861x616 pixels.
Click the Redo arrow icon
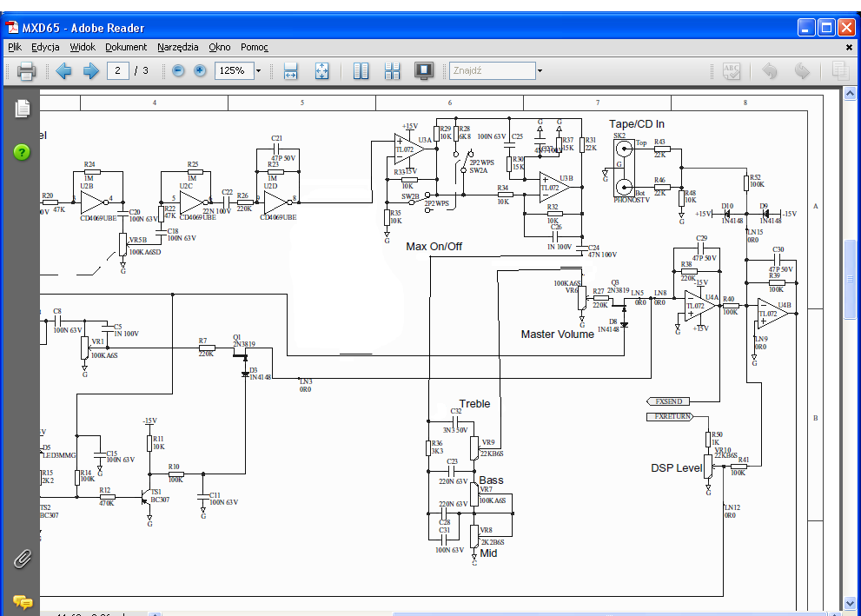tap(802, 71)
